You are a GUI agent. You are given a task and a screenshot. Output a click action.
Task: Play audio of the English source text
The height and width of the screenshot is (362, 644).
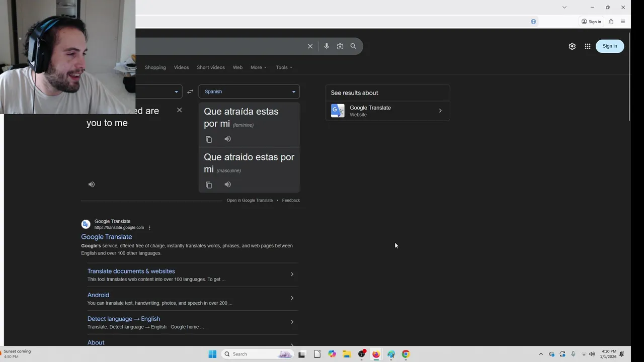pyautogui.click(x=92, y=185)
